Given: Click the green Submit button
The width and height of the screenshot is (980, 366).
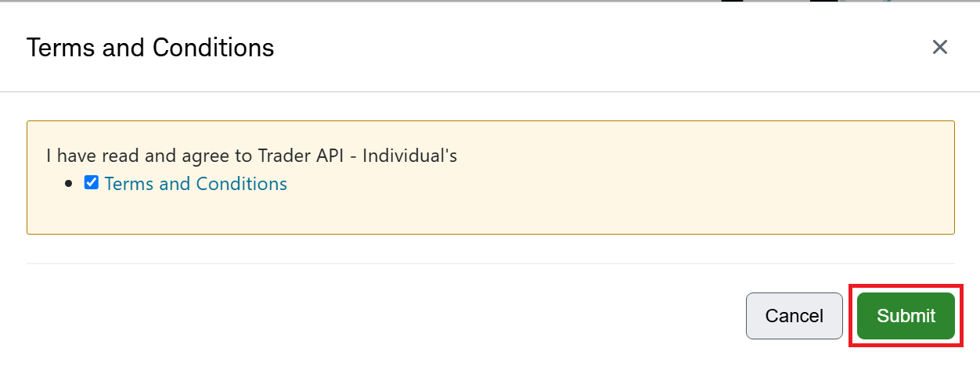Looking at the screenshot, I should [906, 316].
